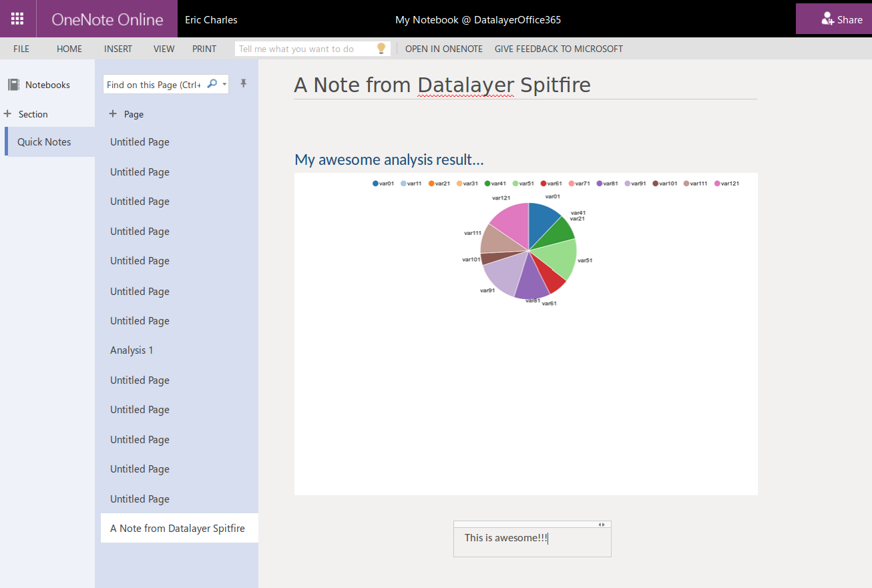
Task: Click the Tell me what you want field
Action: tap(306, 49)
